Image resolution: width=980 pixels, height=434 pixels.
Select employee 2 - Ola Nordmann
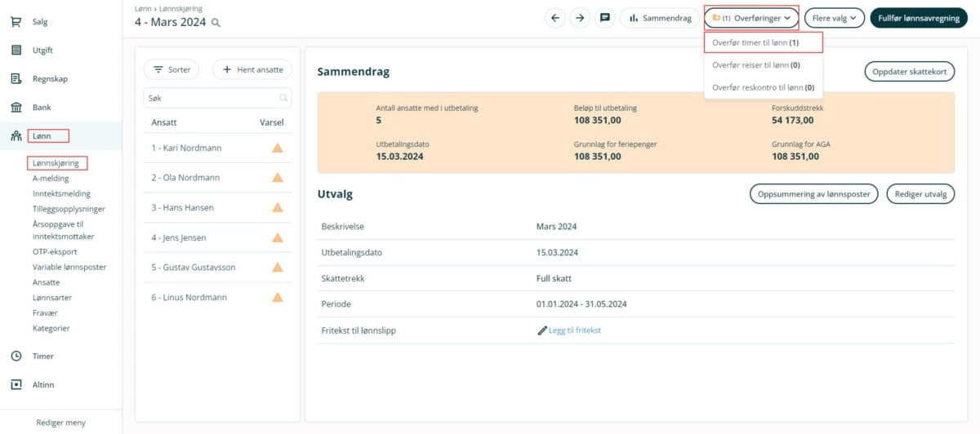186,178
